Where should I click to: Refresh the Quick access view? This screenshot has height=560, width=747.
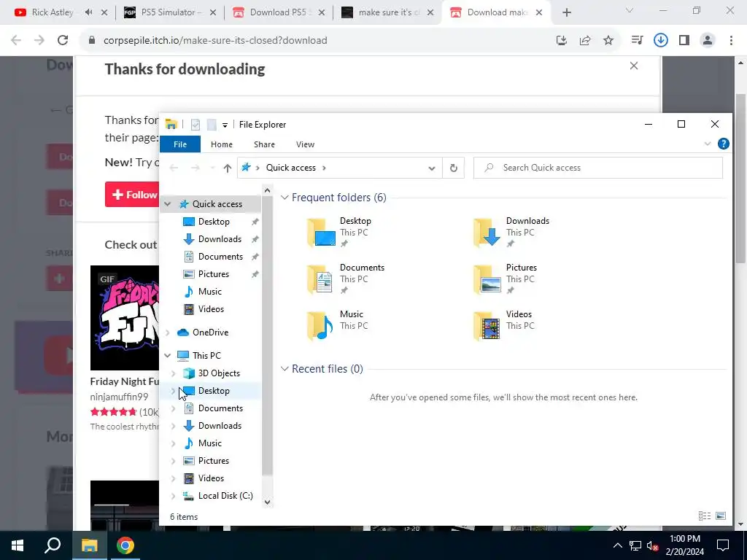point(453,168)
